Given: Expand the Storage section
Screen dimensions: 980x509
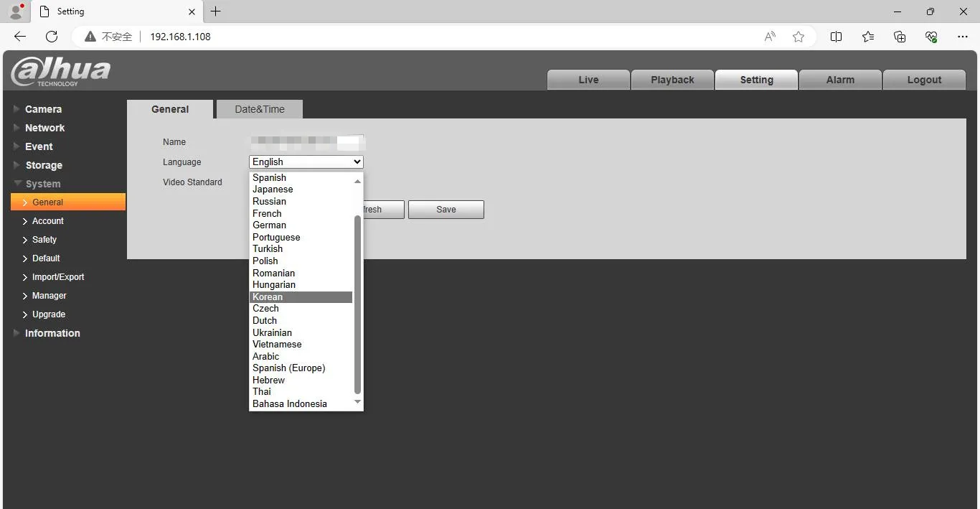Looking at the screenshot, I should [44, 165].
